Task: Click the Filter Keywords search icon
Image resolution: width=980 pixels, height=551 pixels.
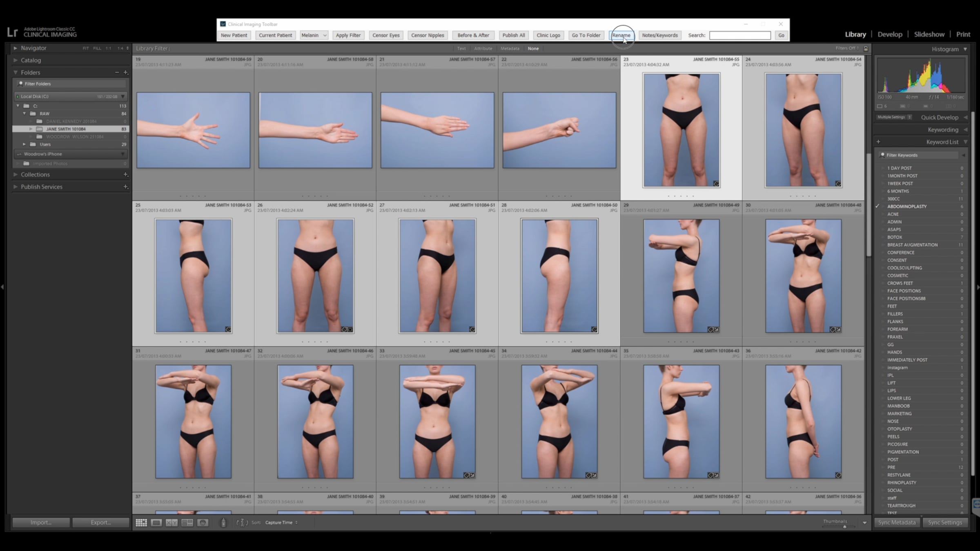Action: pos(882,155)
